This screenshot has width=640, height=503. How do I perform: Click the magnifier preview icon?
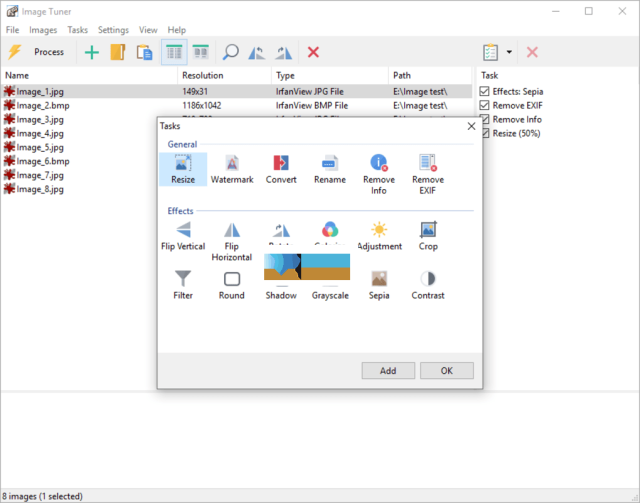pyautogui.click(x=230, y=52)
